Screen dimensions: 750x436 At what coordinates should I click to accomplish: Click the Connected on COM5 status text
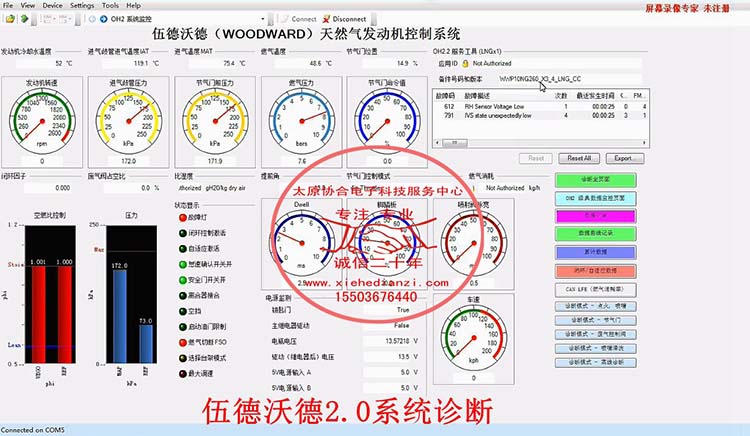(33, 430)
